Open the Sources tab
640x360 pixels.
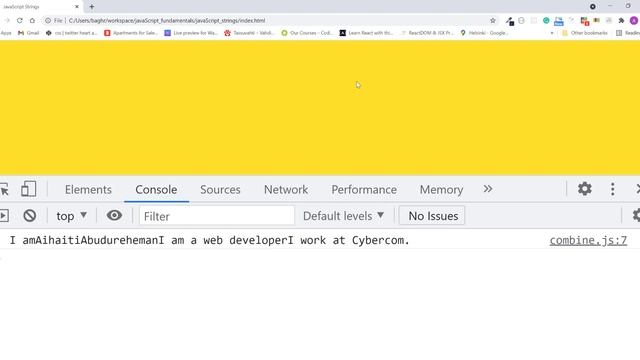point(220,190)
